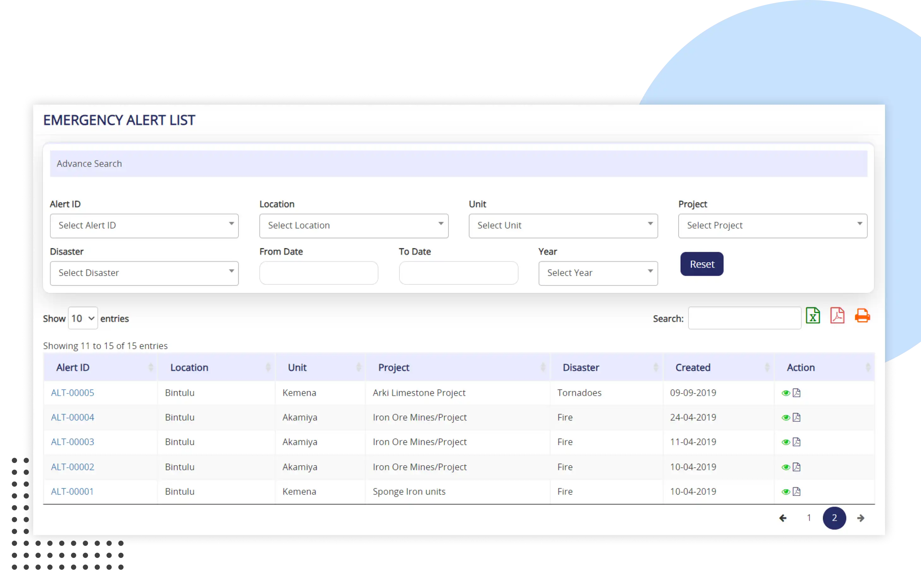The height and width of the screenshot is (588, 921).
Task: View ALT-00004 with the eye icon
Action: [x=786, y=418]
